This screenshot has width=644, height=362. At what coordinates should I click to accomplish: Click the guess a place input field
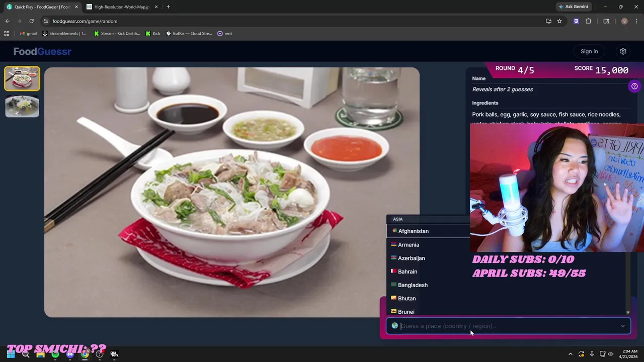508,326
